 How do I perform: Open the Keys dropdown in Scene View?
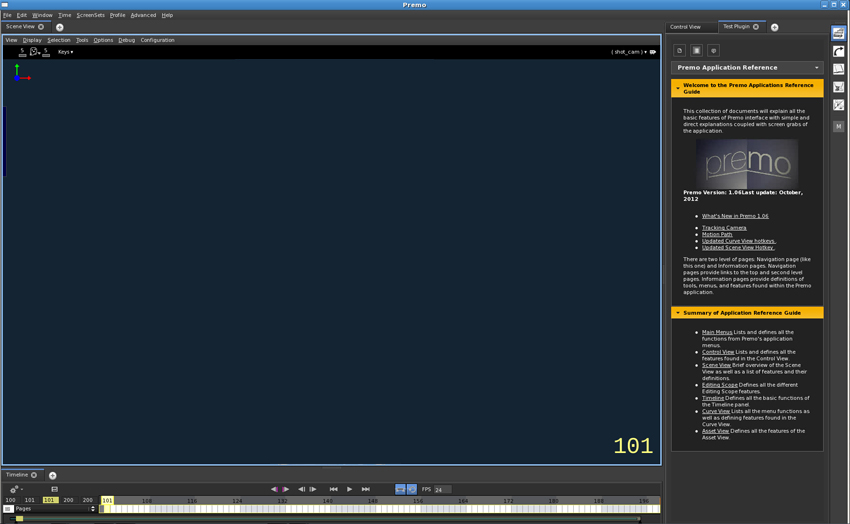[66, 52]
